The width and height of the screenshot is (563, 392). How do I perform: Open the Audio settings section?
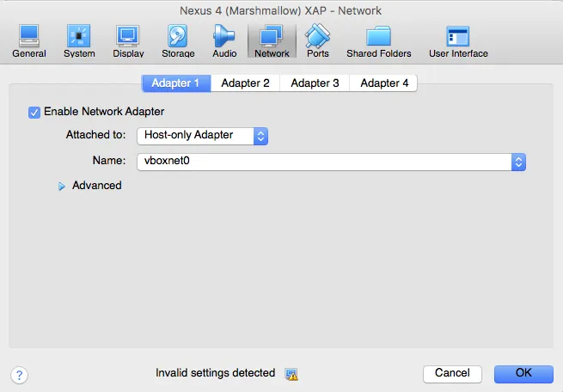click(x=224, y=41)
